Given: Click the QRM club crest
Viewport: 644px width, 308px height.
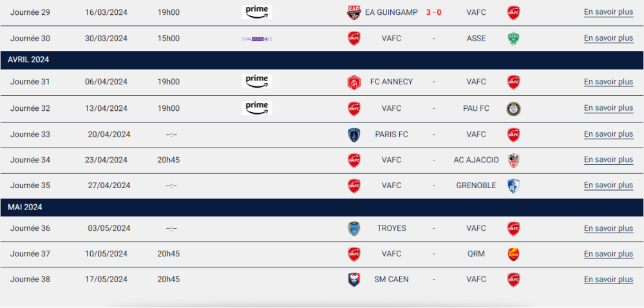Looking at the screenshot, I should (x=513, y=254).
